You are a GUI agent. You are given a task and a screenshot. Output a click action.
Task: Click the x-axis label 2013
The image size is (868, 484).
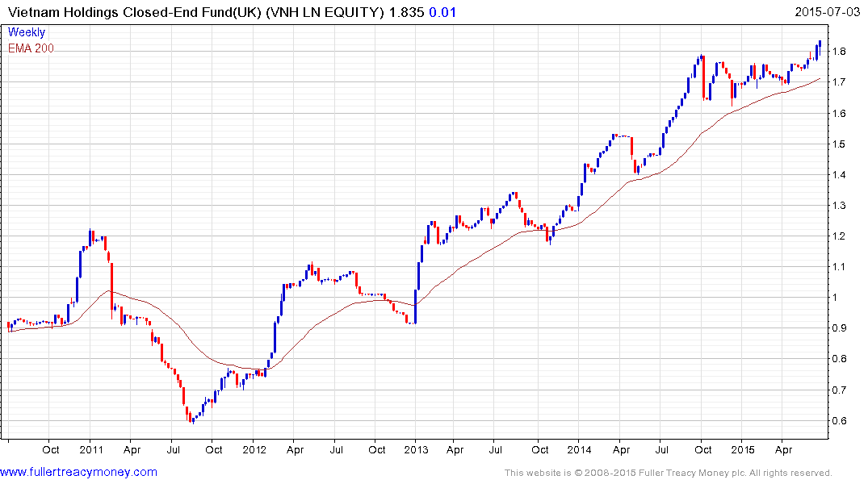(416, 449)
